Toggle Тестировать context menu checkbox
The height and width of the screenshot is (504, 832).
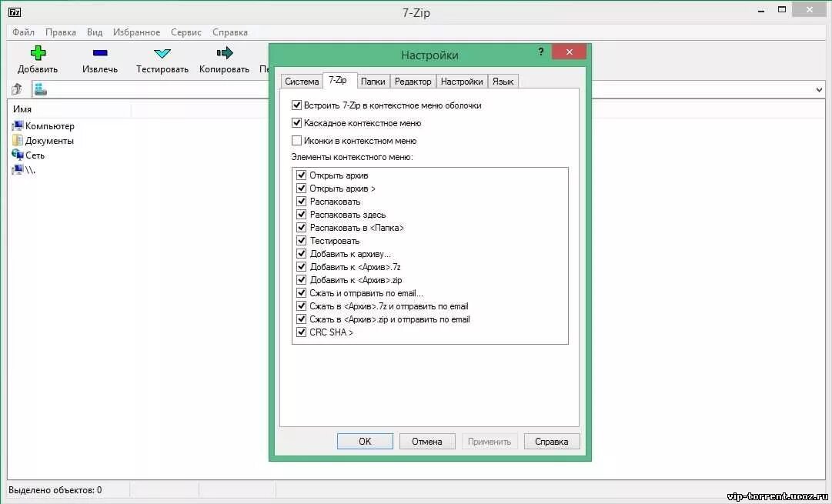point(302,240)
